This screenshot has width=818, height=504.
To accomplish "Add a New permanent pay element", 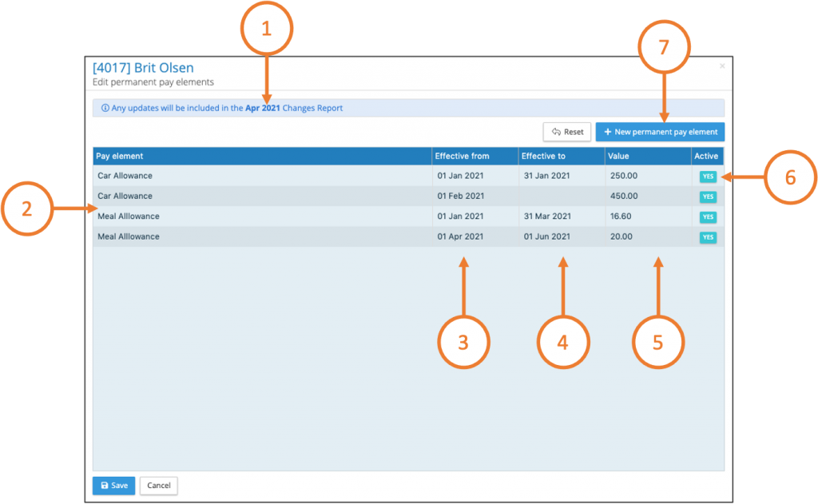I will [660, 132].
